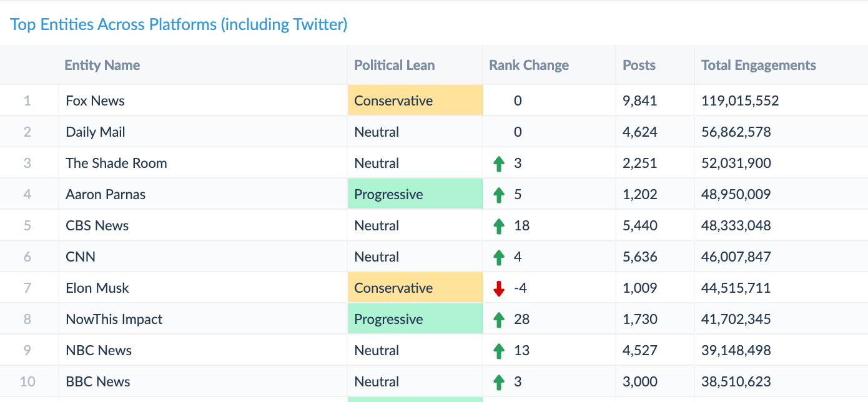This screenshot has width=868, height=402.
Task: Open the Top Entities Across Platforms title link
Action: [x=179, y=24]
